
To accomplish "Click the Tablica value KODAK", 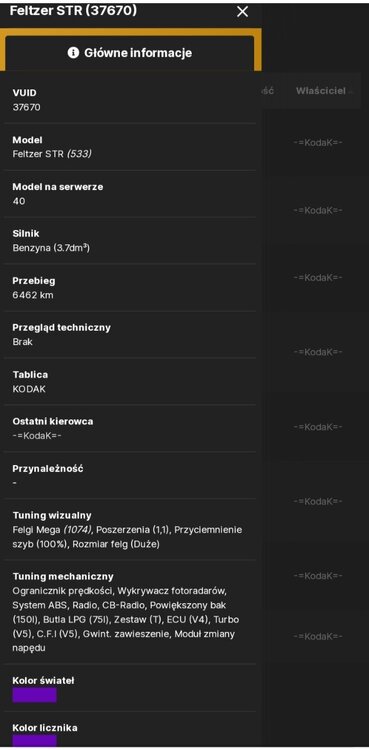I will click(x=29, y=388).
